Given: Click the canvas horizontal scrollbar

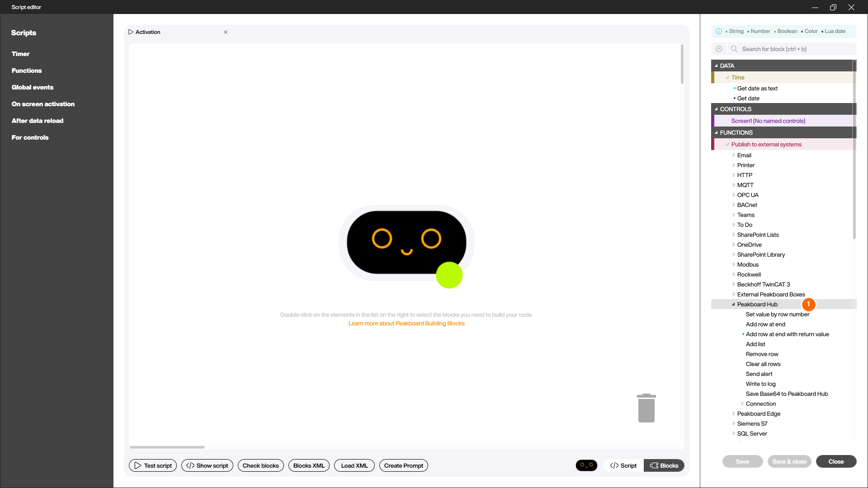Looking at the screenshot, I should (167, 447).
